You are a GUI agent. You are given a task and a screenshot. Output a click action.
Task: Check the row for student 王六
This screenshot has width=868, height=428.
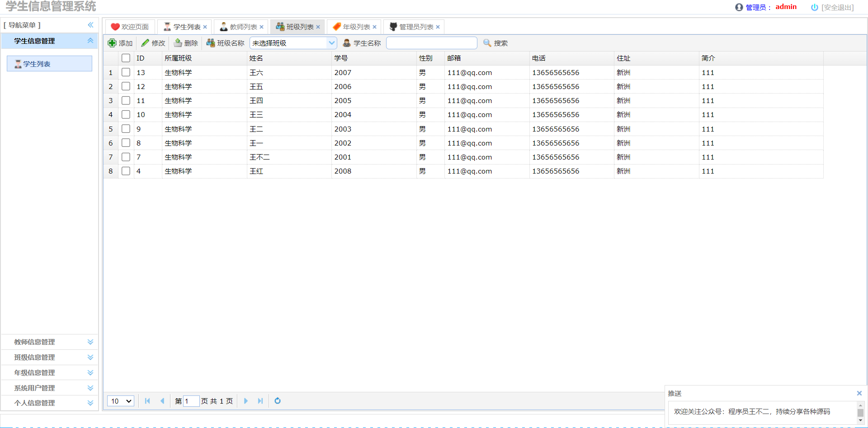coord(126,72)
